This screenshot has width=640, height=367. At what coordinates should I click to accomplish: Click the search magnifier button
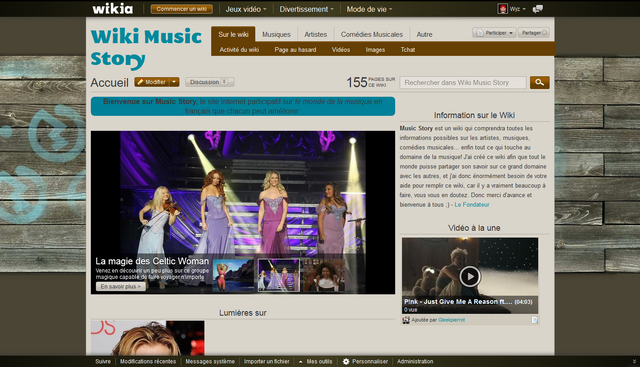point(540,82)
